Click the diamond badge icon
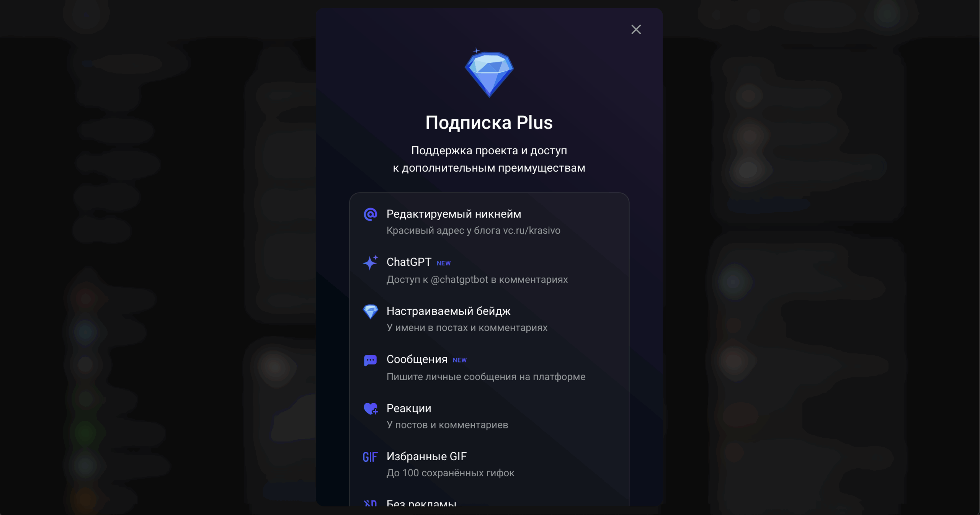The height and width of the screenshot is (515, 980). coord(370,312)
